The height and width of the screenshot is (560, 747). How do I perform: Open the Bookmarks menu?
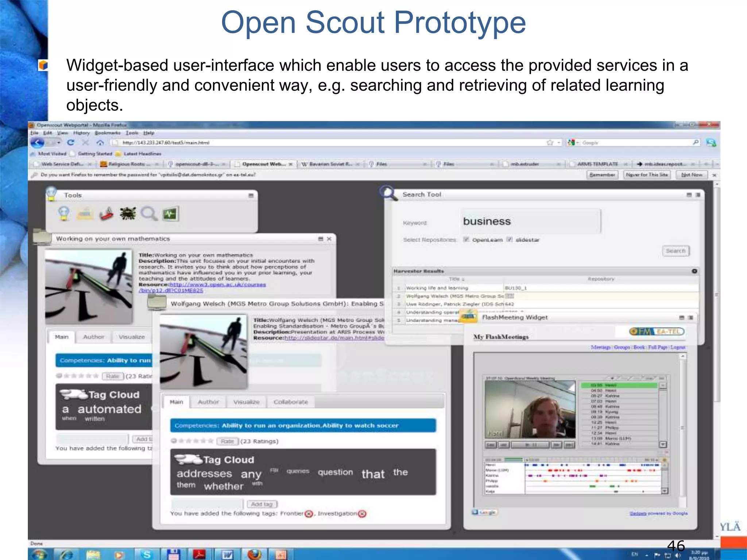click(108, 133)
